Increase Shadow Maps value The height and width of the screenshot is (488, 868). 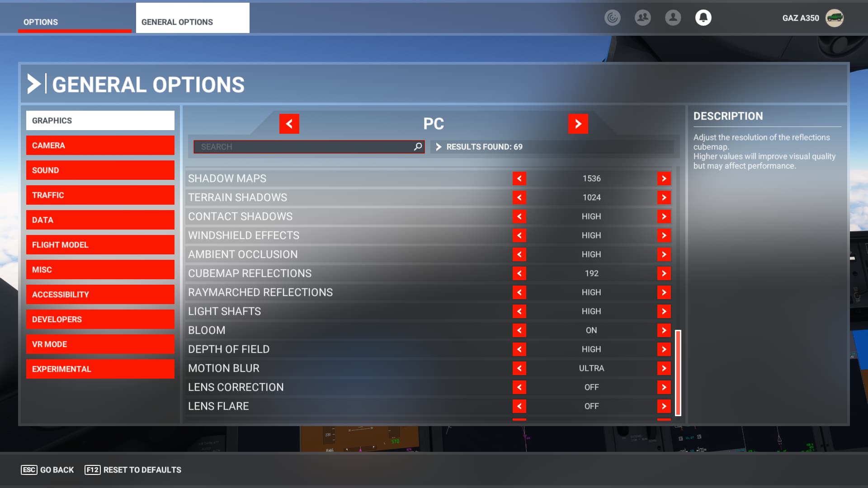tap(664, 178)
